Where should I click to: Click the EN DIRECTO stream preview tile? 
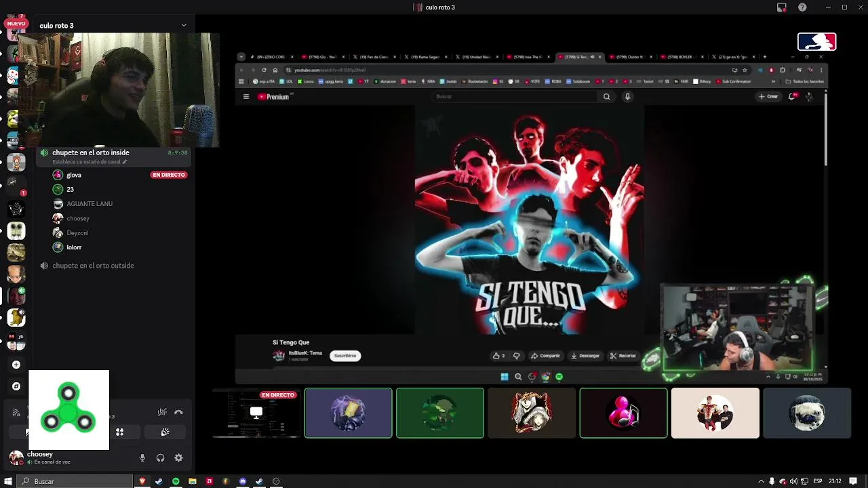(256, 413)
